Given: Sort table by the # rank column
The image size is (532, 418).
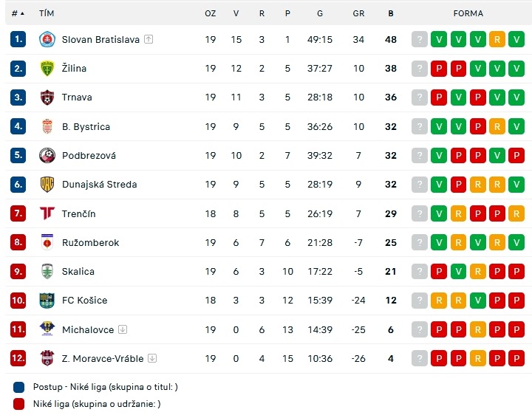Looking at the screenshot, I should 18,13.
